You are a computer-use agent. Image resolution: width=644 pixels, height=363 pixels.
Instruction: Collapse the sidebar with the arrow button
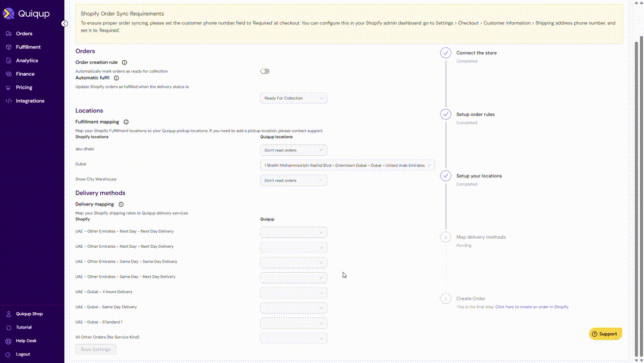[x=64, y=23]
